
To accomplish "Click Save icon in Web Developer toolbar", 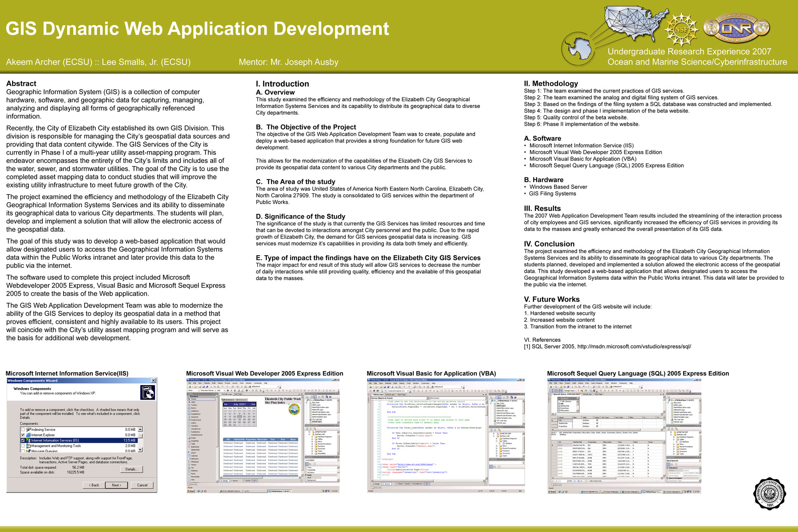I will click(x=203, y=387).
